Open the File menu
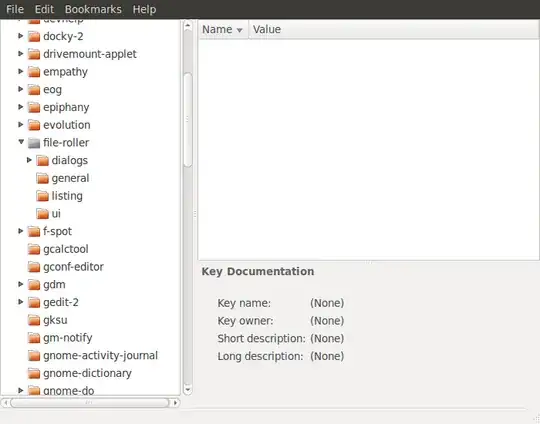The height and width of the screenshot is (424, 540). (x=15, y=9)
